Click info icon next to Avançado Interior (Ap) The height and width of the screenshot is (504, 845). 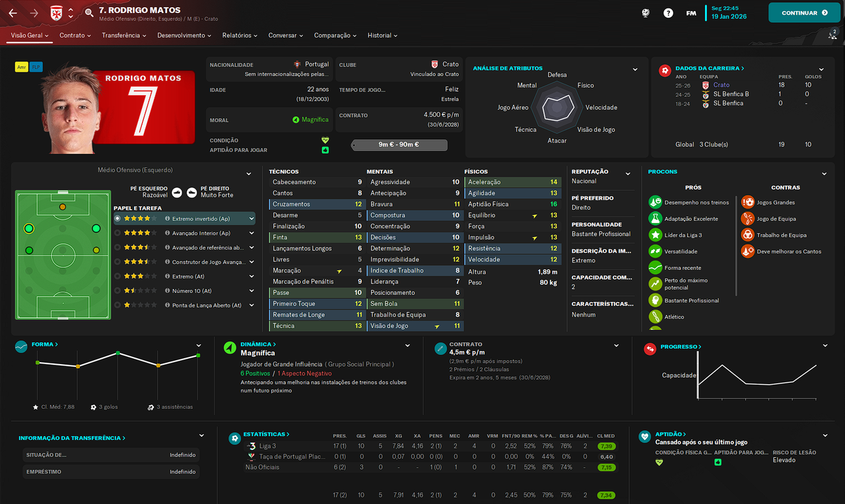pyautogui.click(x=168, y=233)
